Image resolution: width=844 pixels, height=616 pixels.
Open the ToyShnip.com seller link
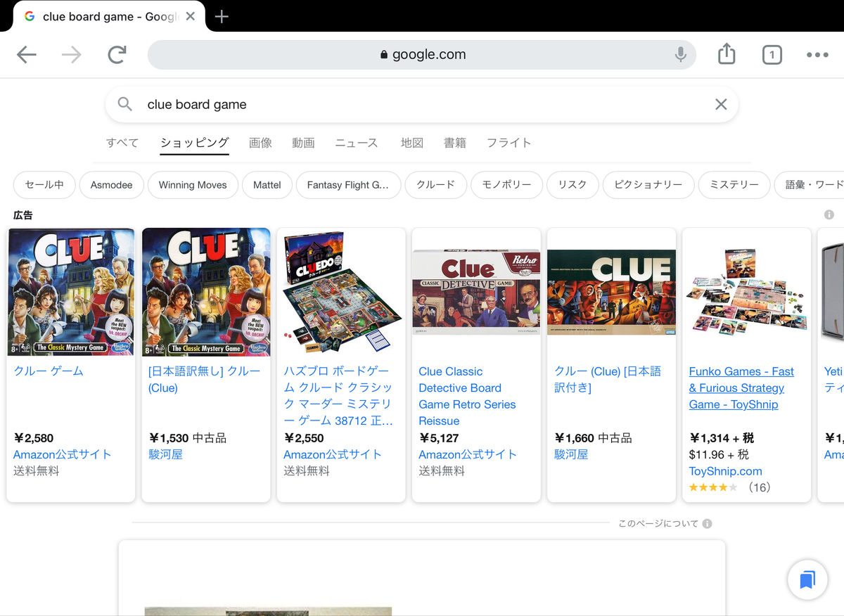tap(726, 471)
